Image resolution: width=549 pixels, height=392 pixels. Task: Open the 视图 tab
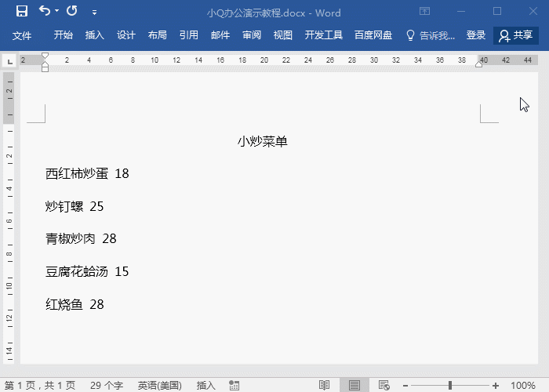point(283,35)
